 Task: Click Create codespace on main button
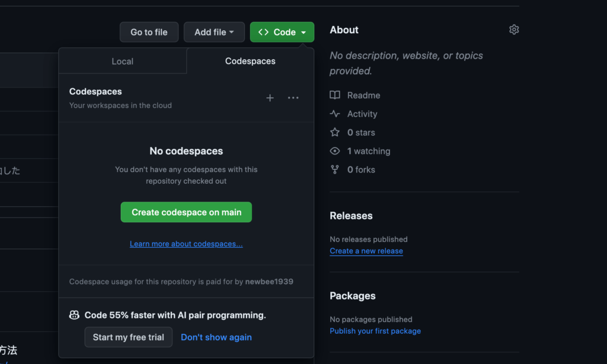(186, 212)
